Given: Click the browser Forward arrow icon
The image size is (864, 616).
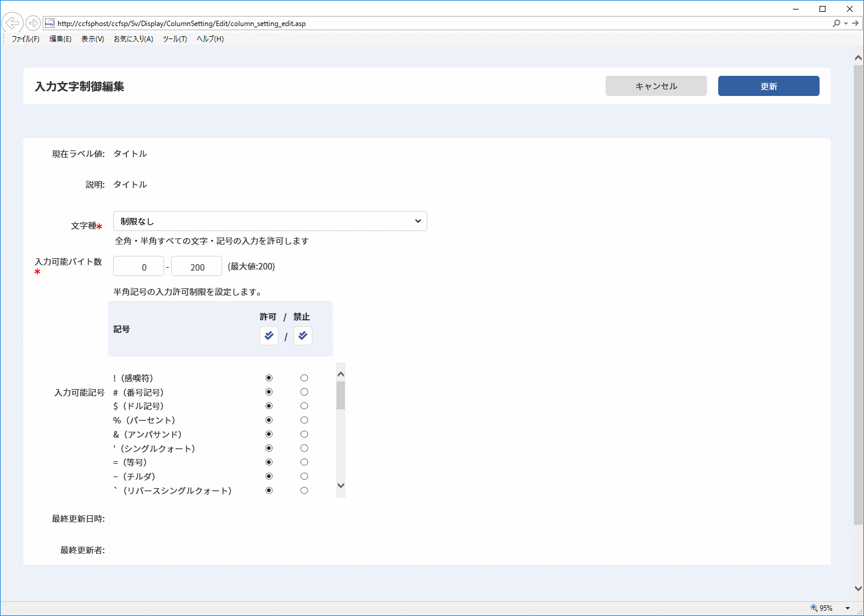Looking at the screenshot, I should point(33,23).
